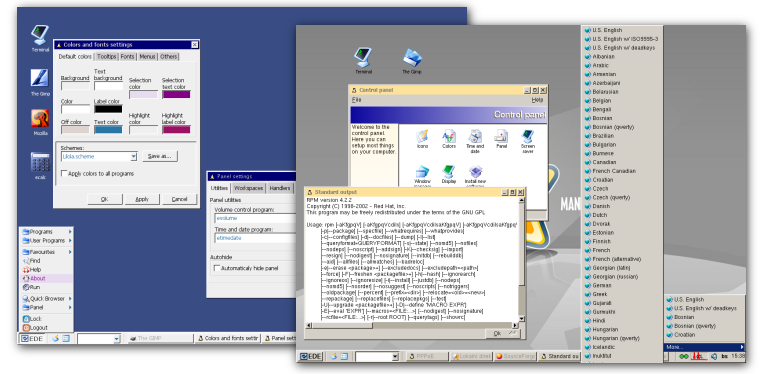
Task: Open the File menu in Control panel
Action: (x=357, y=100)
